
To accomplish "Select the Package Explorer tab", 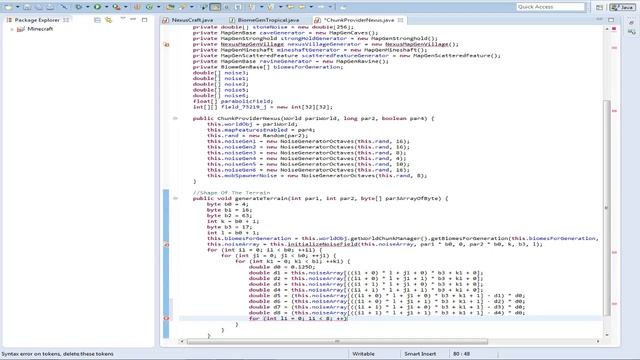I will (37, 20).
